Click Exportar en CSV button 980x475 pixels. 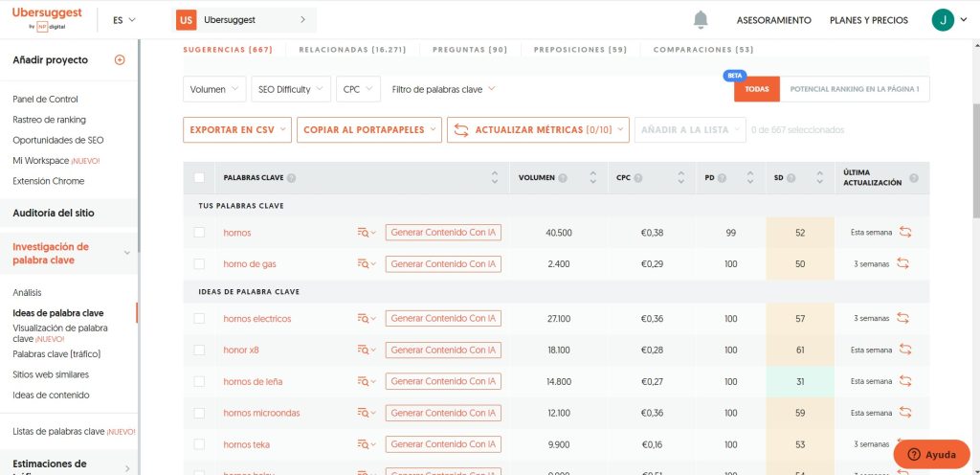coord(236,130)
